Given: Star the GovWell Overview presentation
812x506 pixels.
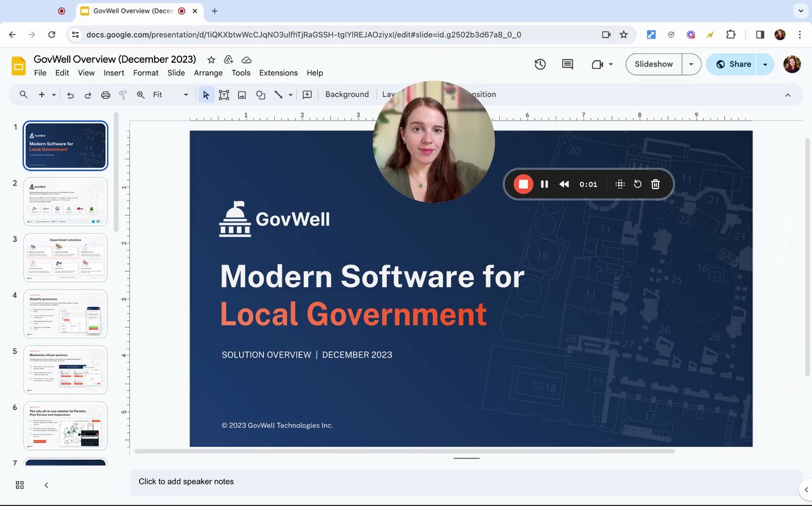Looking at the screenshot, I should pos(211,60).
